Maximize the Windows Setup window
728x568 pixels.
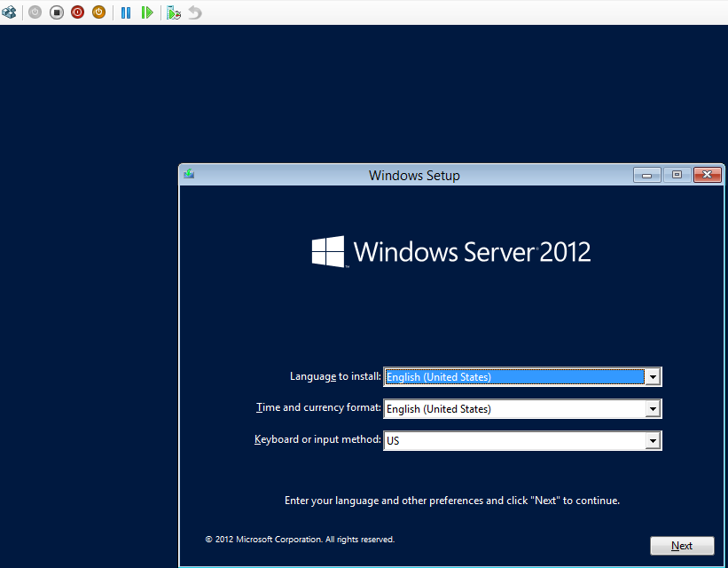pos(677,175)
